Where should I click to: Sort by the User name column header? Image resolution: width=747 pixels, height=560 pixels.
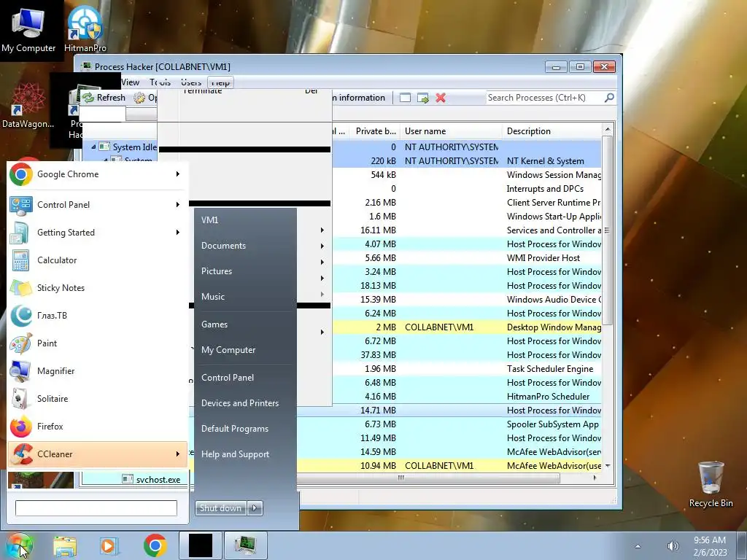tap(451, 131)
